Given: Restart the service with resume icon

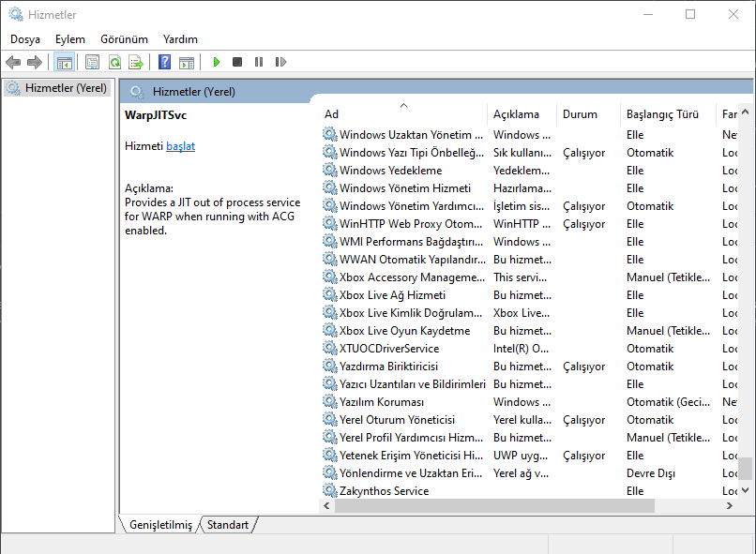Looking at the screenshot, I should (280, 62).
